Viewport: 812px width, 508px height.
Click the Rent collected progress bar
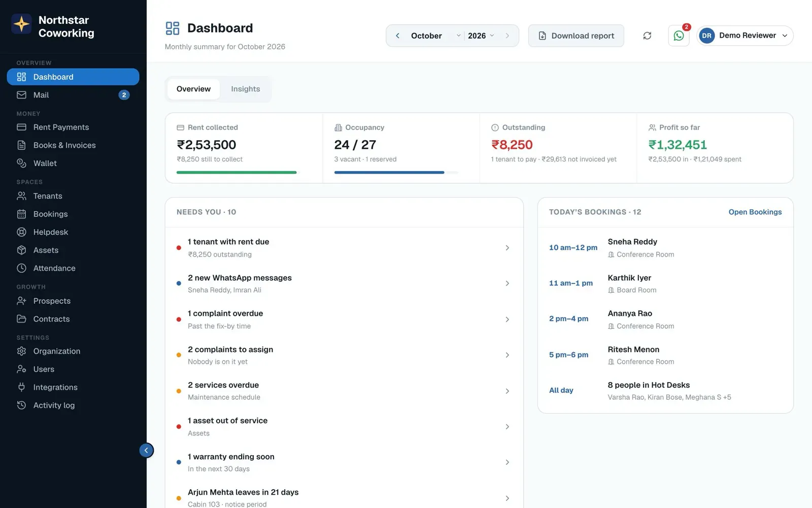pos(239,173)
